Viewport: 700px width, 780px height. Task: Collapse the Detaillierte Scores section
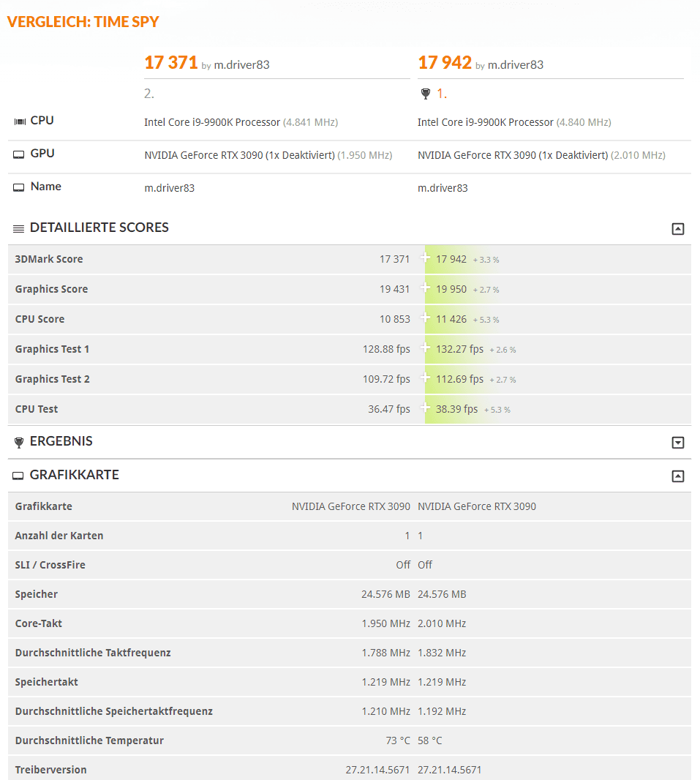coord(677,229)
